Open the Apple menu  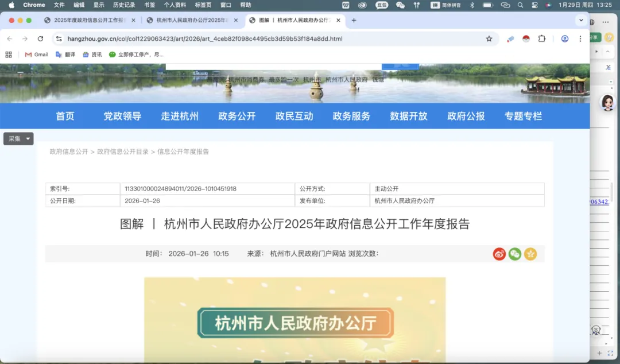point(11,5)
